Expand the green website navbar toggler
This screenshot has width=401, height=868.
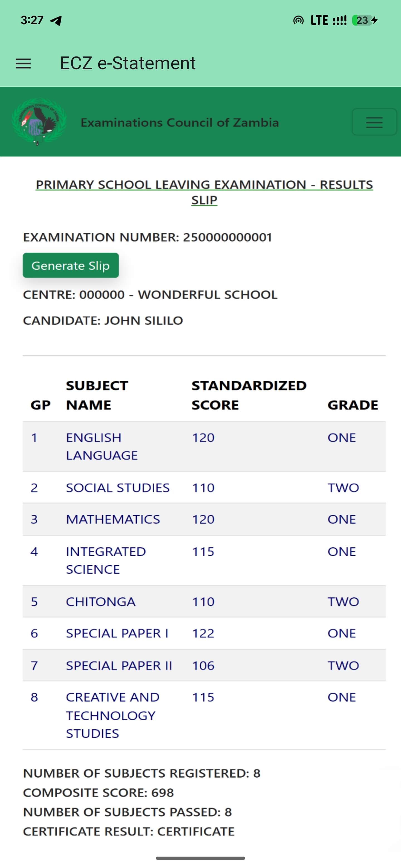click(x=374, y=122)
